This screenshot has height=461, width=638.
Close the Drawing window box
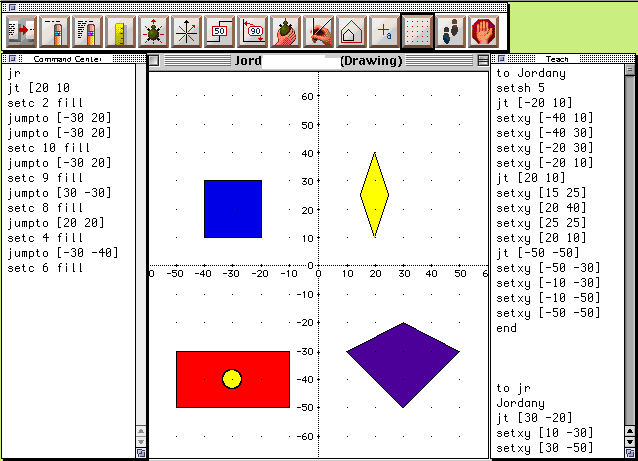click(x=154, y=60)
